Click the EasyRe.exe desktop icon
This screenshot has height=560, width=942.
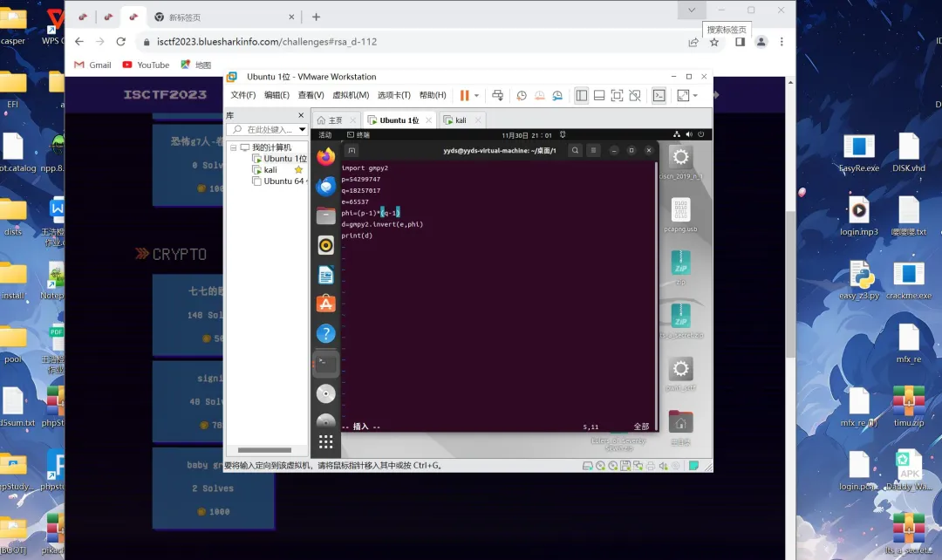(858, 154)
